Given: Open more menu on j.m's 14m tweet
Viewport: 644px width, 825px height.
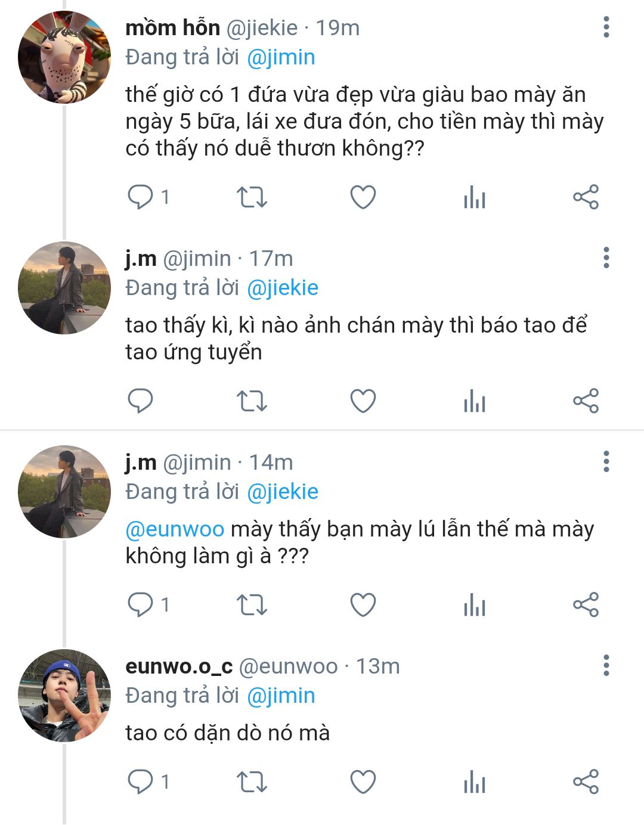Looking at the screenshot, I should tap(606, 461).
